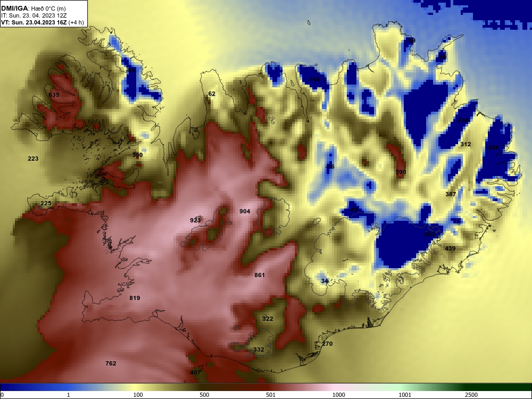Viewport: 532px width, 399px height.
Task: Click the 904 value on the map
Action: [245, 211]
